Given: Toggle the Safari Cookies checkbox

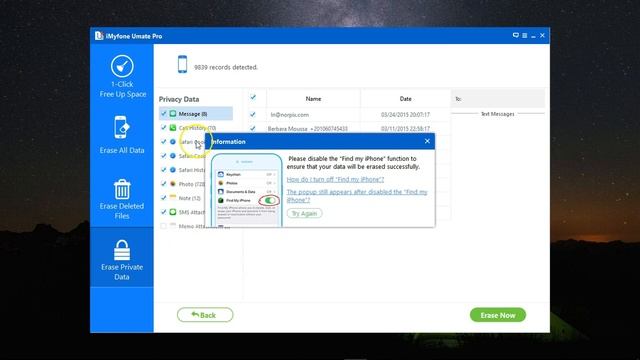Looking at the screenshot, I should (163, 156).
